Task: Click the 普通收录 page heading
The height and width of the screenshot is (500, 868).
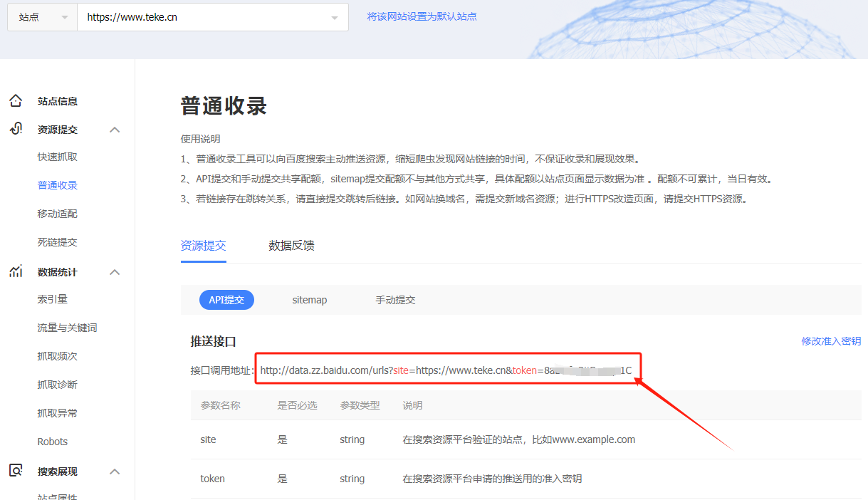Action: click(224, 106)
